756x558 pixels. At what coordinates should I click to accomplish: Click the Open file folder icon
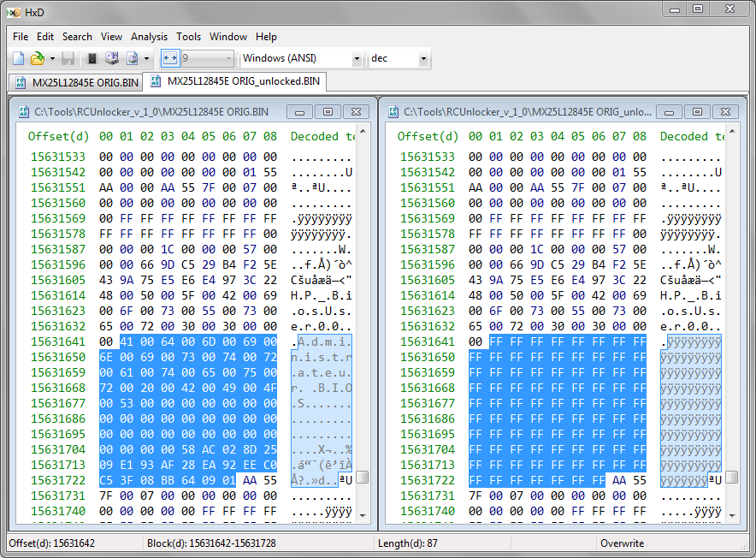click(x=37, y=59)
